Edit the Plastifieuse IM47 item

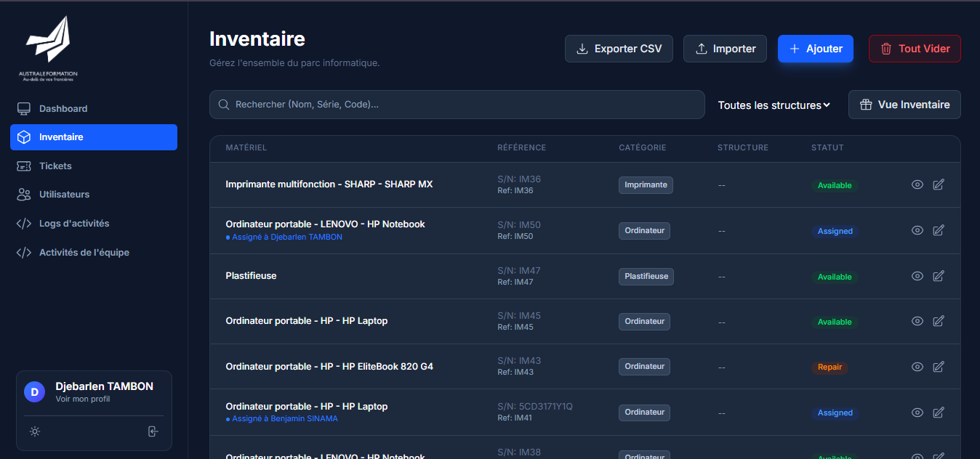coord(939,276)
